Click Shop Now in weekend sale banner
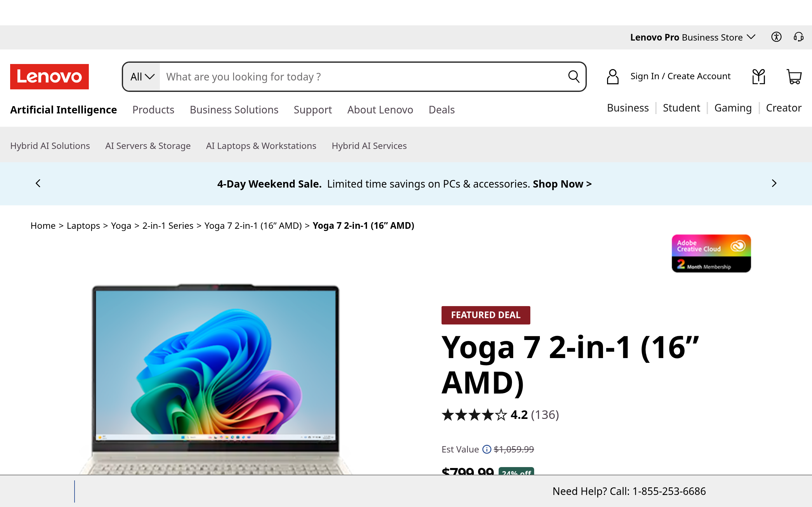 click(x=562, y=184)
